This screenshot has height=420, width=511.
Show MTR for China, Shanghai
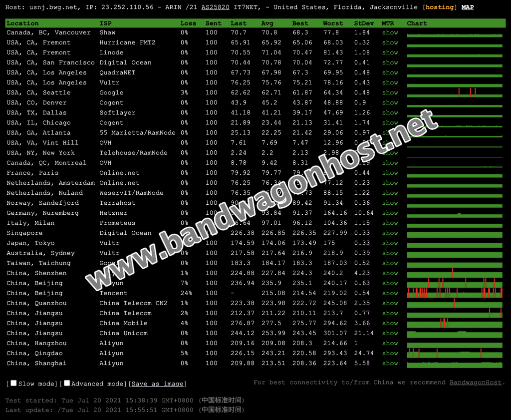coord(390,364)
